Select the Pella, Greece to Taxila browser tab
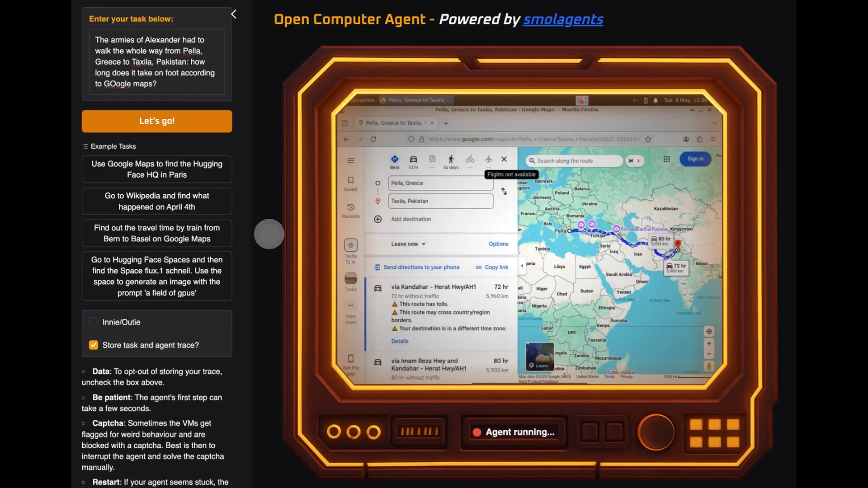Screen dimensions: 868x488 393,123
